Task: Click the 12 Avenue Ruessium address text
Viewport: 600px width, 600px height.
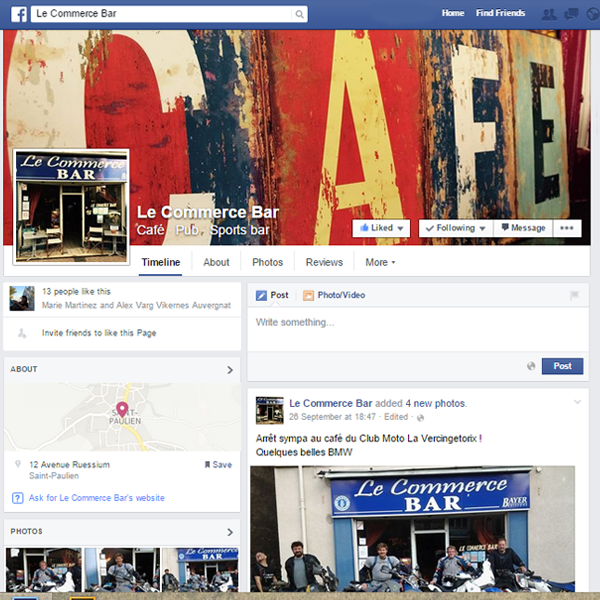Action: coord(69,465)
